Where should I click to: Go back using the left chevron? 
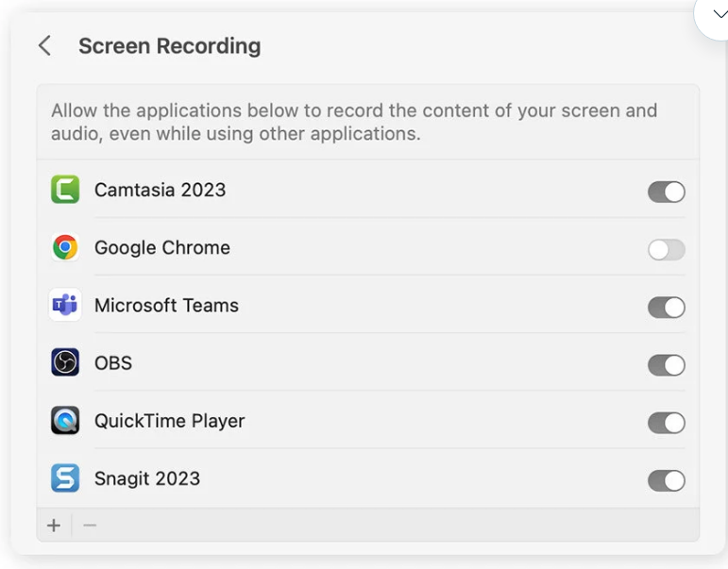(44, 46)
